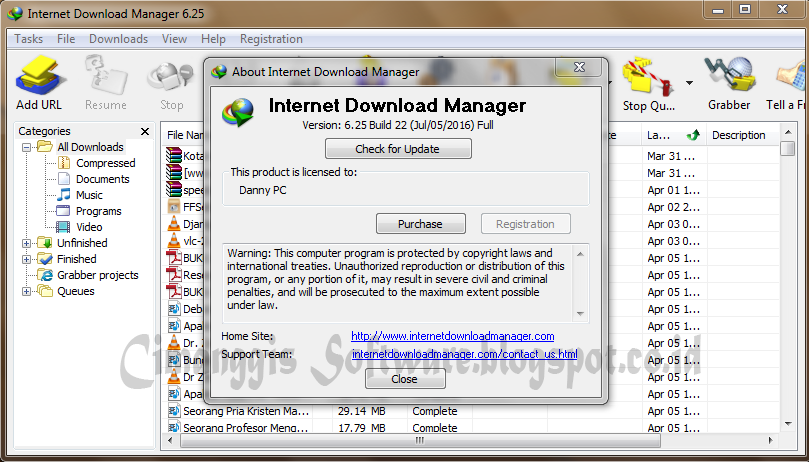
Task: Open the Support Team contact_us link
Action: pos(464,354)
